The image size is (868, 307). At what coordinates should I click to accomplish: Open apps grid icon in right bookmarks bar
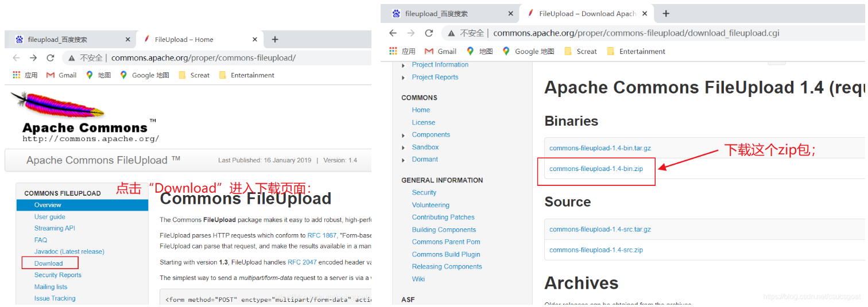(393, 51)
